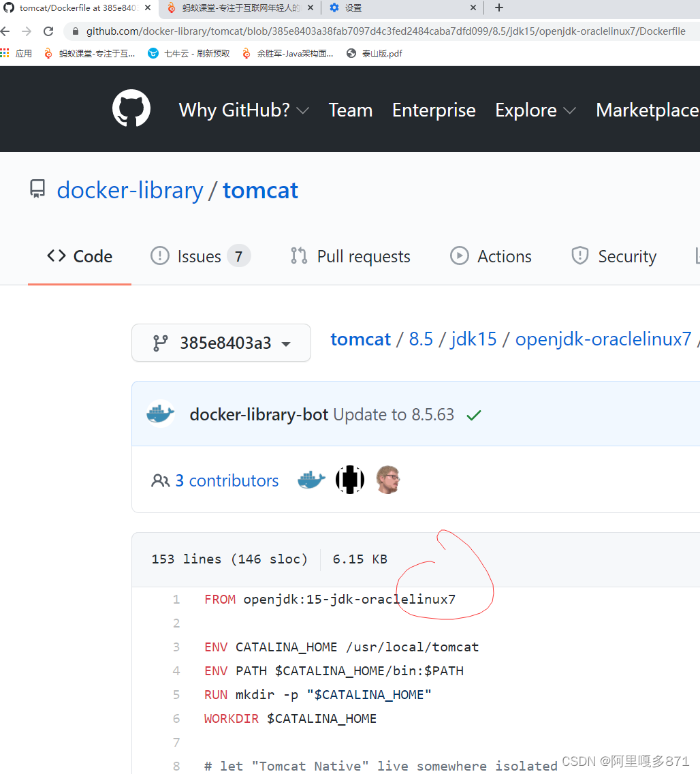Open the Docker whale contributor avatar
This screenshot has width=700, height=774.
312,480
